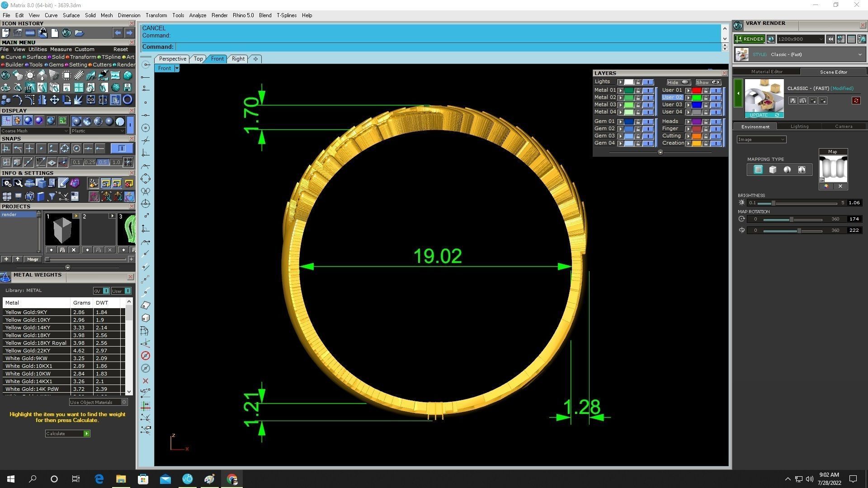Click the torus ring icon in main menu
This screenshot has width=868, height=488.
[x=127, y=99]
